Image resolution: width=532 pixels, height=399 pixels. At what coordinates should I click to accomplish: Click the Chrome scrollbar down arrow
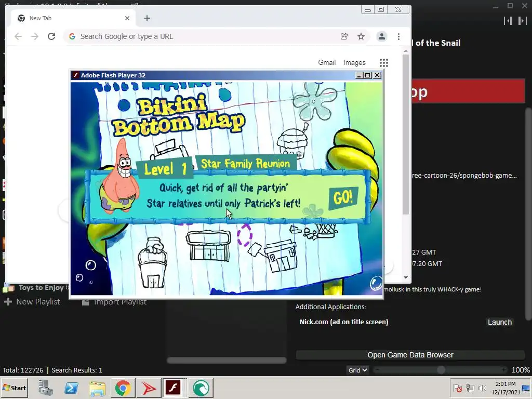(405, 277)
